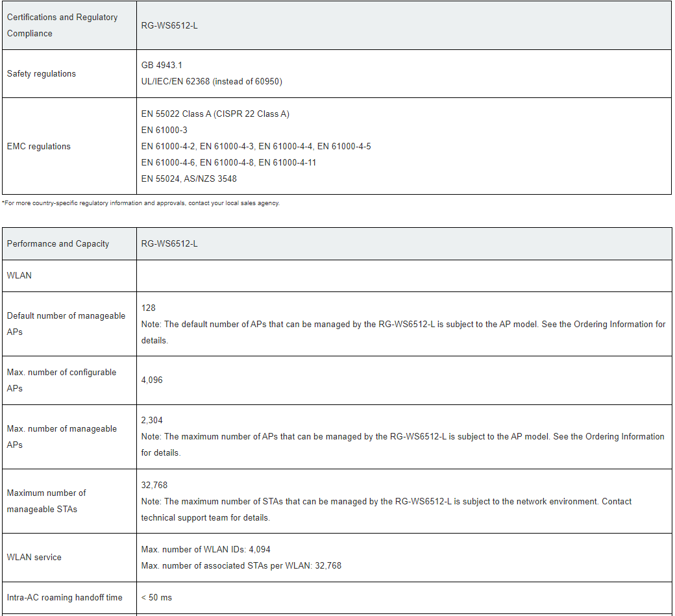
Task: Click the note about maximum number of STAs
Action: pyautogui.click(x=387, y=510)
